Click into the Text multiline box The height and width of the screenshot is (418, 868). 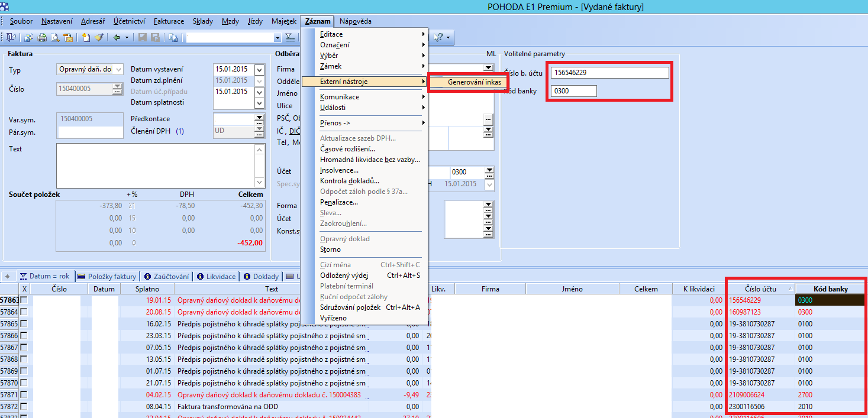coord(156,166)
